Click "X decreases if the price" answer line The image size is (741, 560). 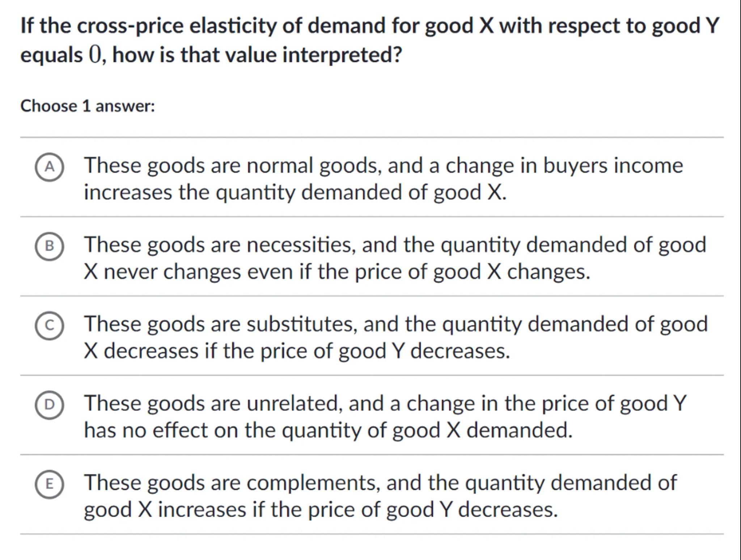(x=297, y=351)
